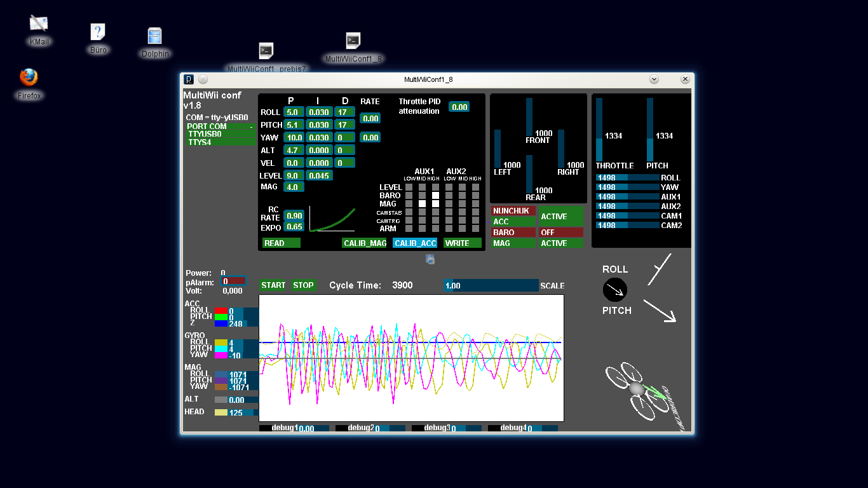The height and width of the screenshot is (488, 868).
Task: Click the CALIB_ACC button
Action: (x=415, y=243)
